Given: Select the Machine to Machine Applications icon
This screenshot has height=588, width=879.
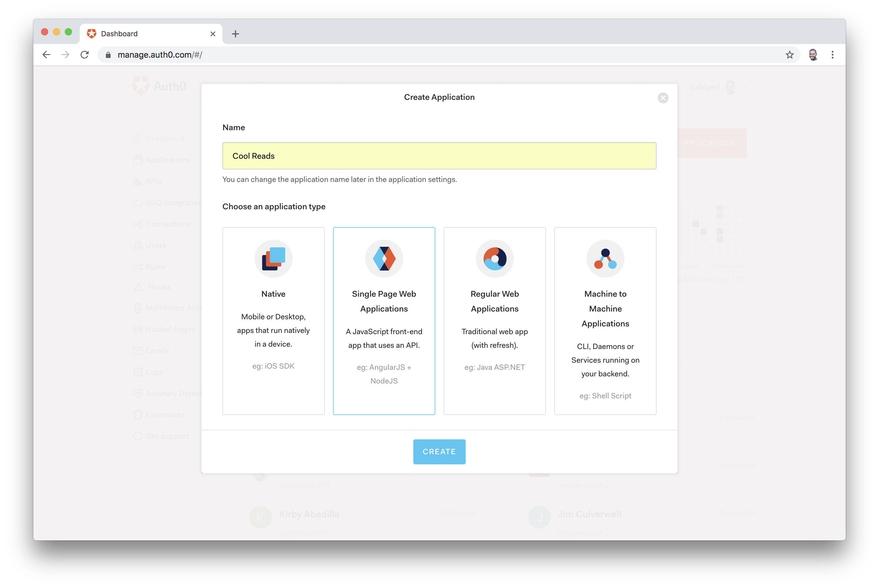Looking at the screenshot, I should pos(605,258).
